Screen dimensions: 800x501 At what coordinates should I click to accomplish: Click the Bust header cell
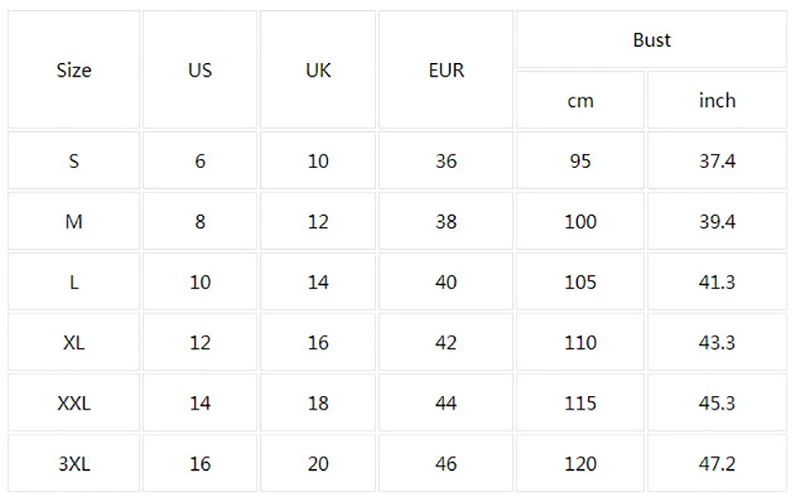(x=652, y=40)
